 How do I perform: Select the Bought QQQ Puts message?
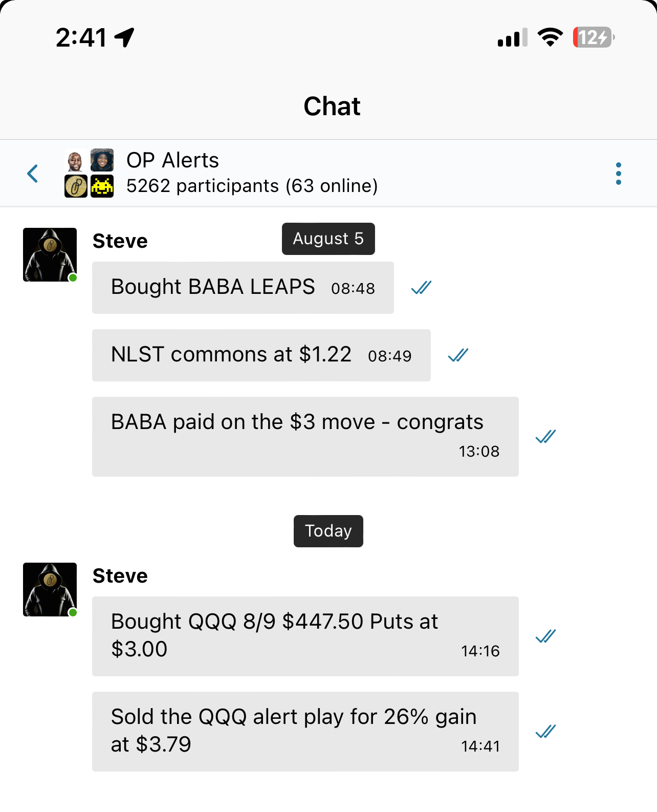pos(305,636)
